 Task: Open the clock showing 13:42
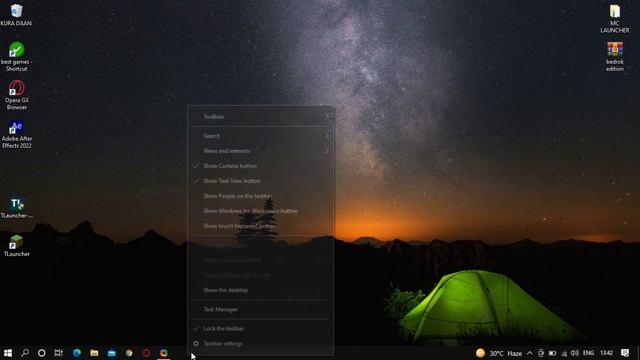(607, 353)
